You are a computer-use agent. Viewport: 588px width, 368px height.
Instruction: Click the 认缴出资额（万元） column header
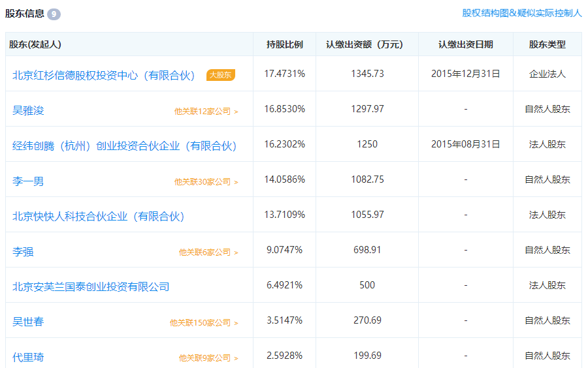367,44
